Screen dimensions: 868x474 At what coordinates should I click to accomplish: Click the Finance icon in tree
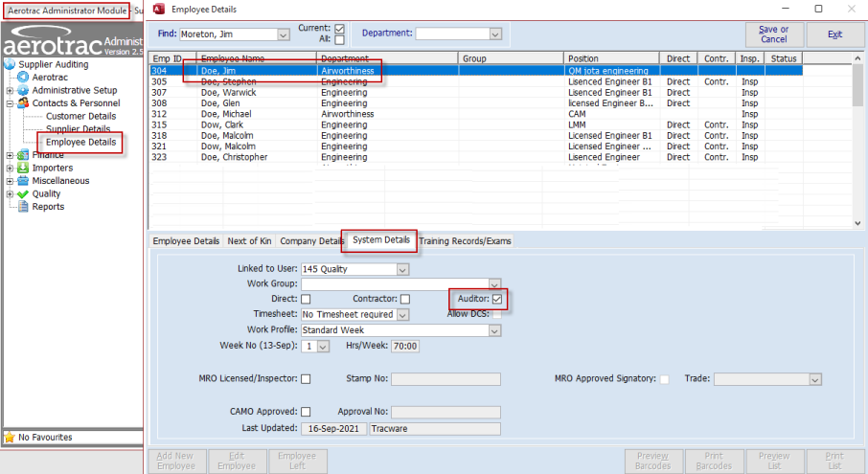24,154
